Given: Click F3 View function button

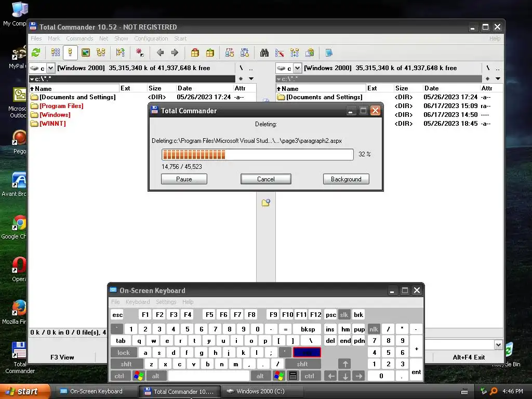Looking at the screenshot, I should pos(62,357).
